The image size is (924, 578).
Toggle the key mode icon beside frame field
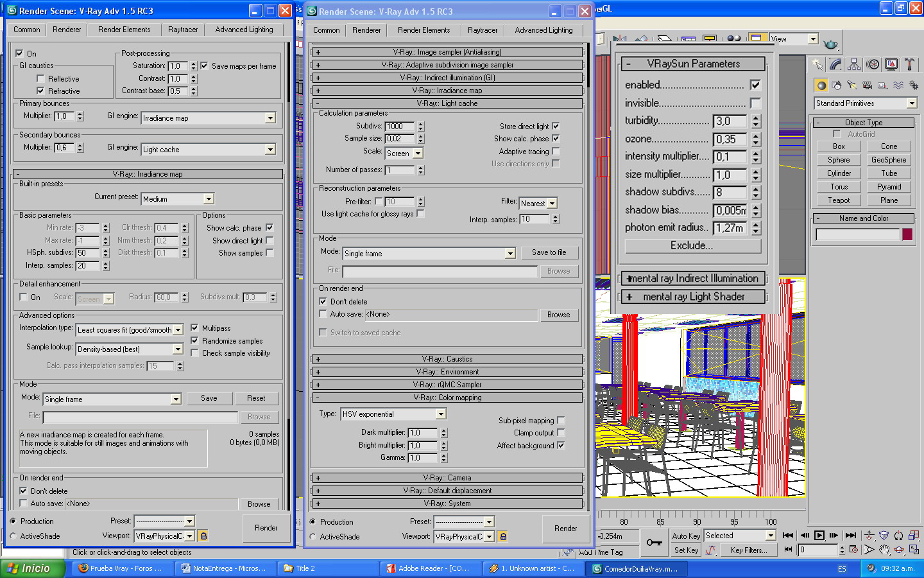pos(788,550)
